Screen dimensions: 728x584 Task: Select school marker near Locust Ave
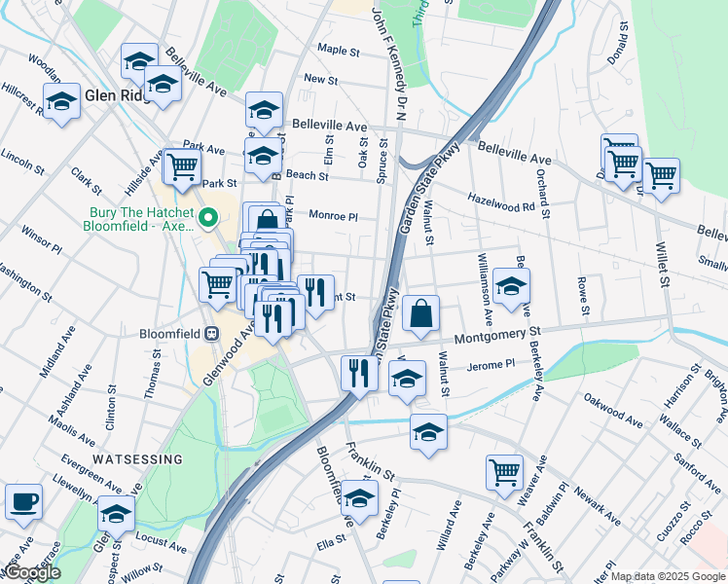point(116,517)
